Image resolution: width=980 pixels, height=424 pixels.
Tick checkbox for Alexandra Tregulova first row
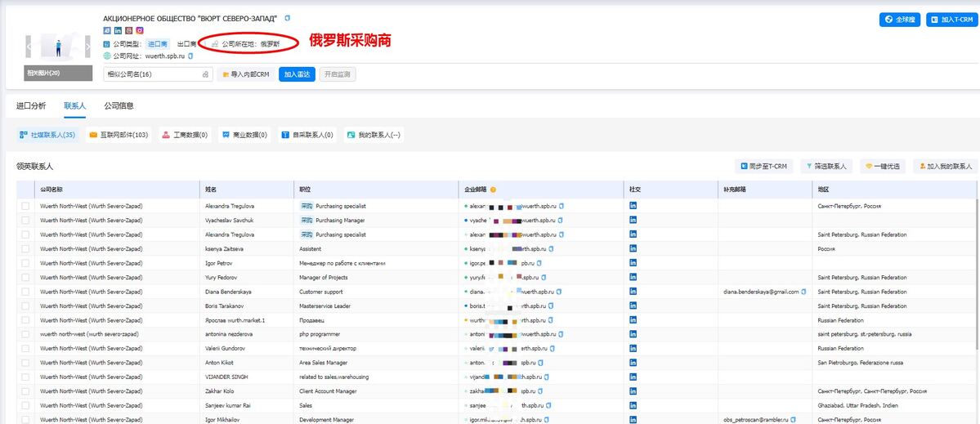click(25, 205)
